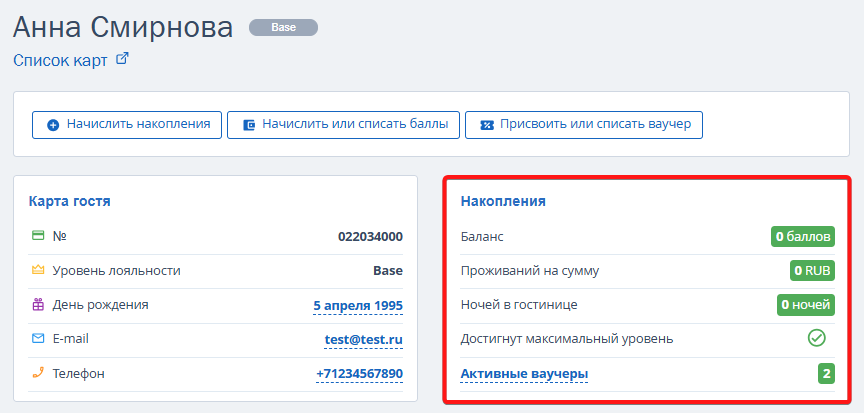Screen dimensions: 865x414
Task: Click the Проживаний на сумму label
Action: [530, 271]
